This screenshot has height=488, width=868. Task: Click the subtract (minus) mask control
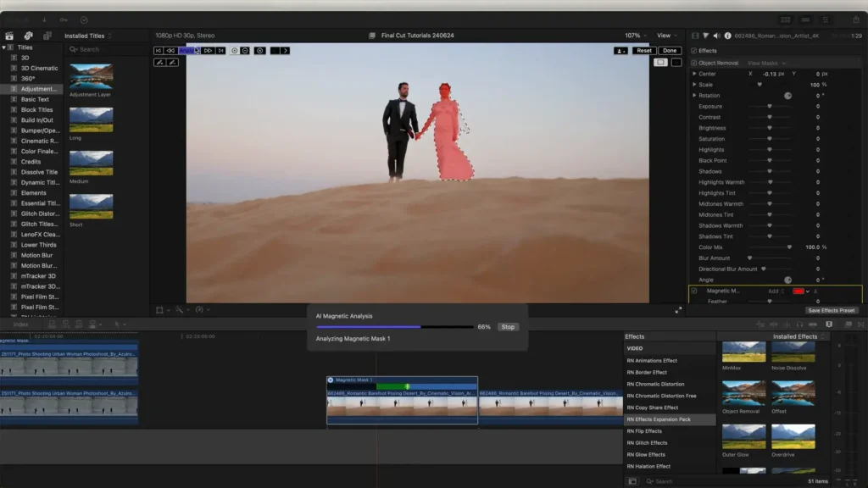tap(245, 50)
